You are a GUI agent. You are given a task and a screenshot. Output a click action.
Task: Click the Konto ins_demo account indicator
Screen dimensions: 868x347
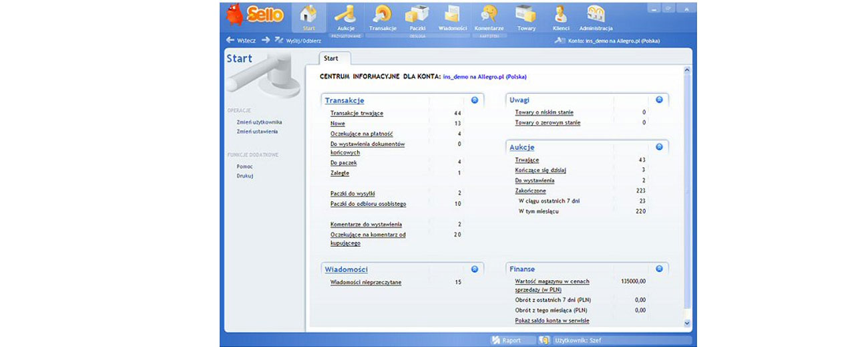click(x=608, y=41)
